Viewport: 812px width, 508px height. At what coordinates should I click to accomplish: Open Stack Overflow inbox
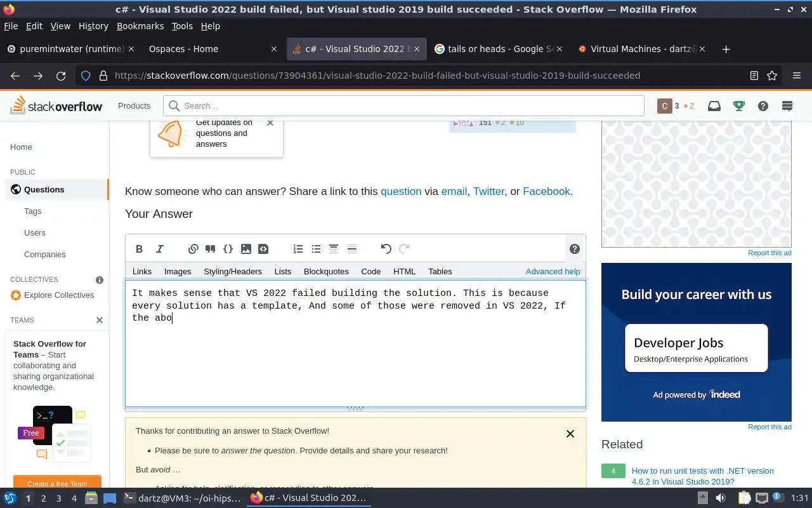tap(714, 106)
